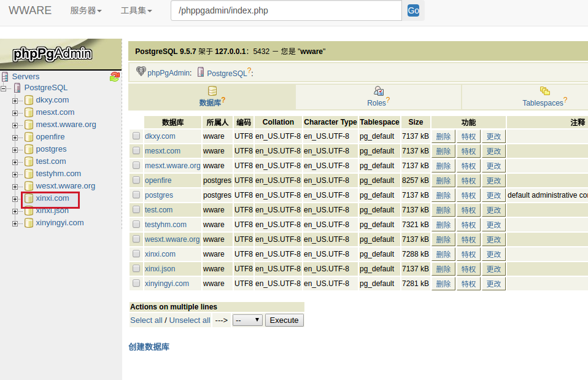The width and height of the screenshot is (588, 380).
Task: Click the Tablespaces tab icon
Action: (x=545, y=91)
